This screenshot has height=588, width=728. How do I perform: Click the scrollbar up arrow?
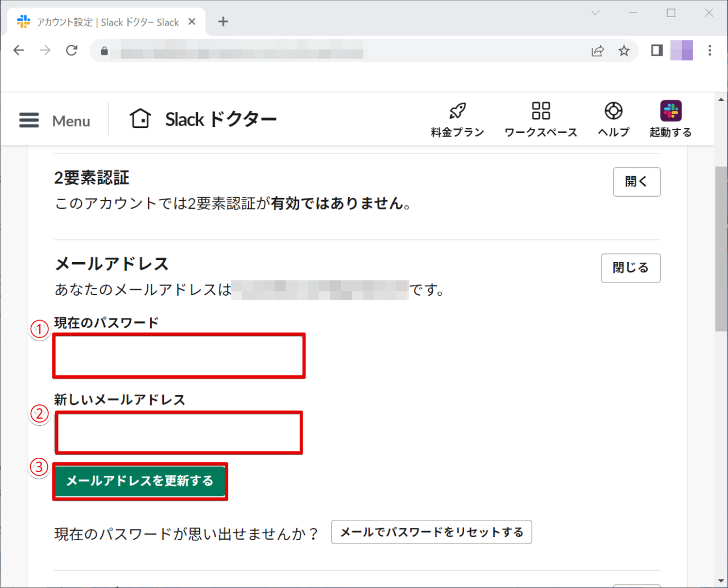click(721, 100)
